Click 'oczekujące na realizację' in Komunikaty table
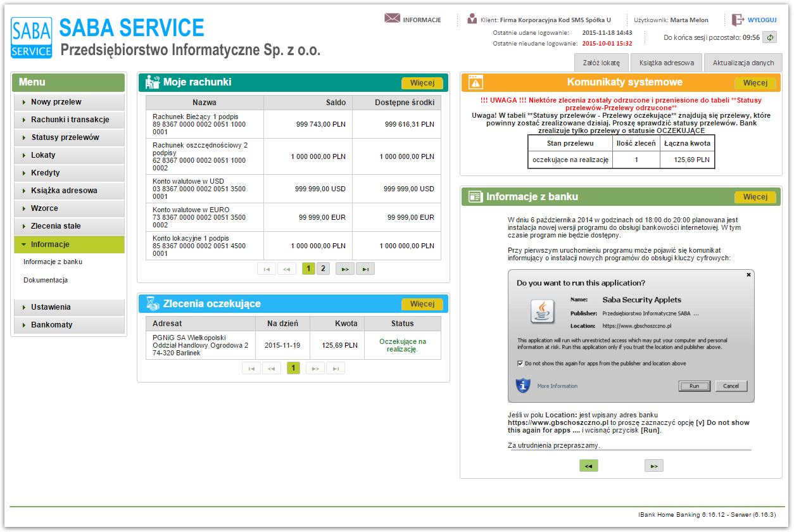The height and width of the screenshot is (532, 794). coord(570,160)
